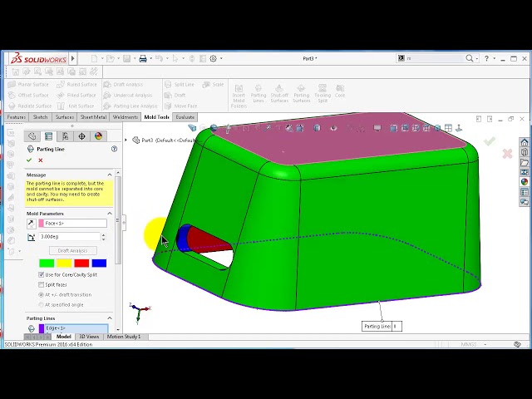Click the 3.00deg draft angle field
The image size is (532, 399).
tap(70, 236)
